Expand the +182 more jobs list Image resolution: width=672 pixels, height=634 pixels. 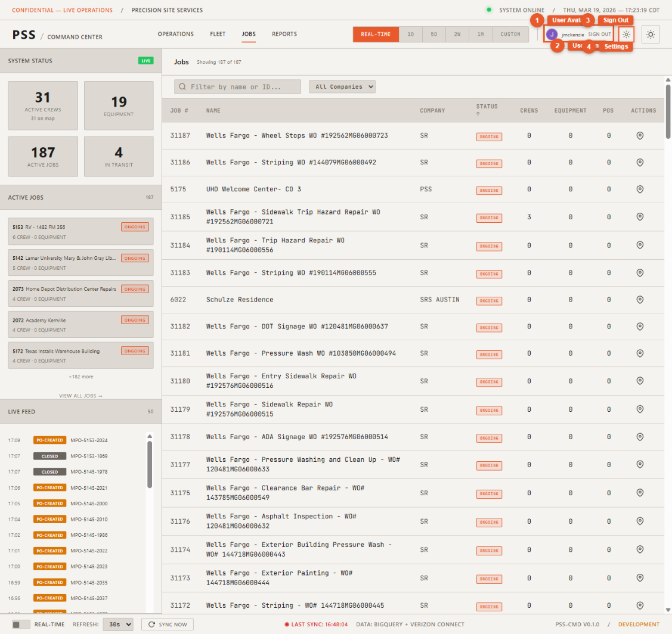point(80,377)
